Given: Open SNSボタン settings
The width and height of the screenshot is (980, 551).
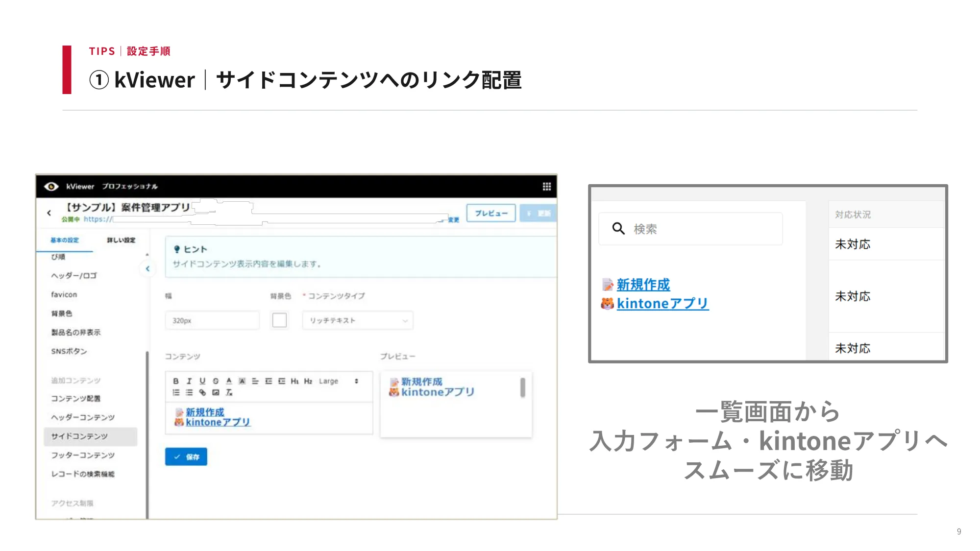Looking at the screenshot, I should click(x=69, y=351).
